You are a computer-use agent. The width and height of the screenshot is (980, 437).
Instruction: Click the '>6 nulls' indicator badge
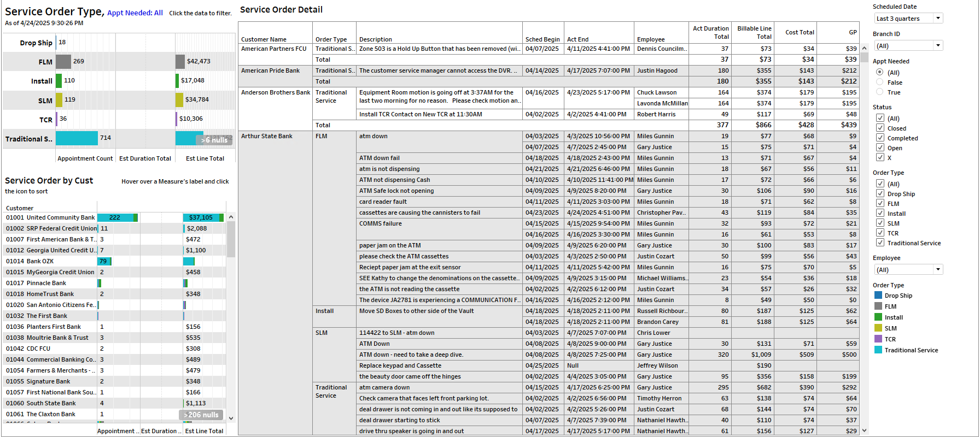pos(214,140)
